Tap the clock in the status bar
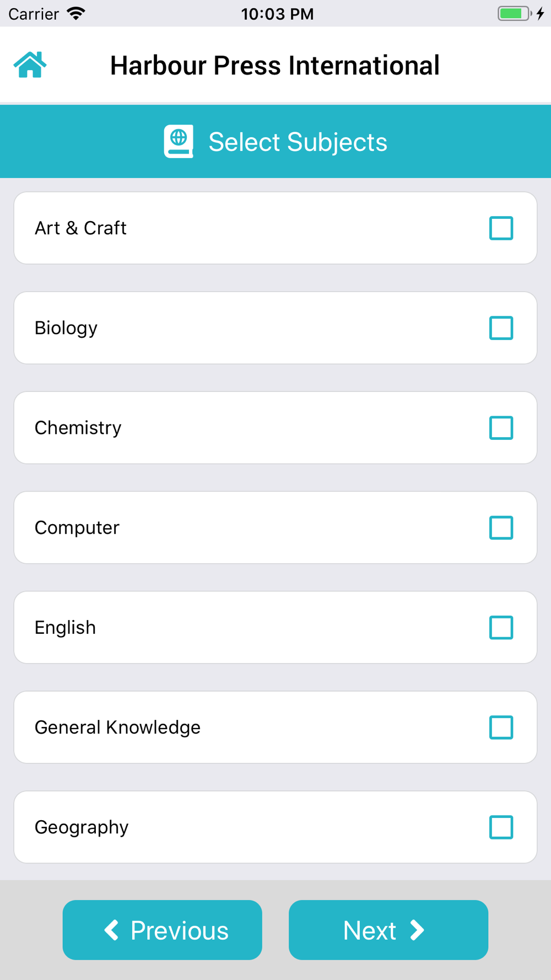 click(277, 14)
